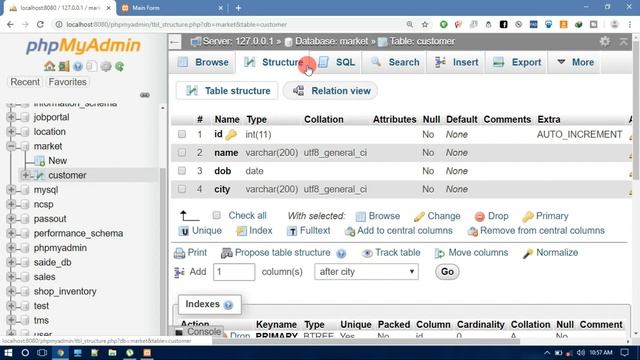Open Cortana search circle in taskbar

[25, 353]
